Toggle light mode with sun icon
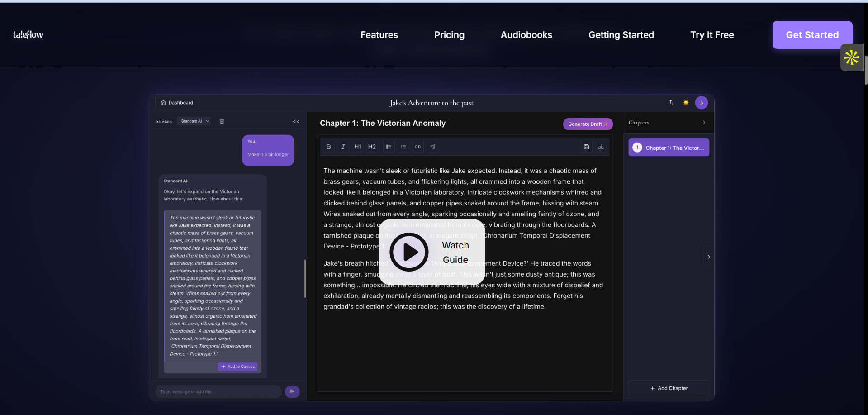Viewport: 868px width, 415px height. click(x=686, y=103)
